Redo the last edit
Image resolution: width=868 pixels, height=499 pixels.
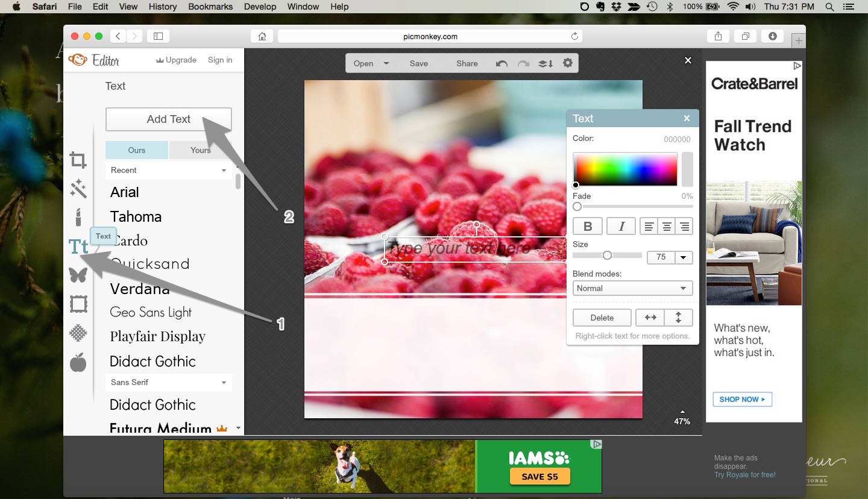[523, 63]
